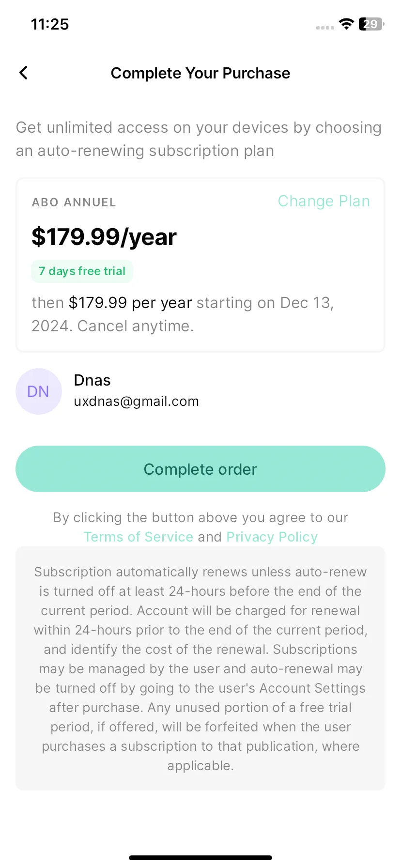Viewport: 401px width, 868px height.
Task: Tap the uxdnas@gmail.com email address
Action: click(x=136, y=402)
